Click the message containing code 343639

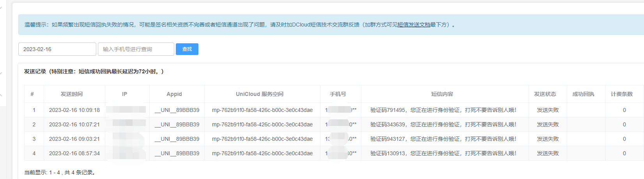point(443,124)
